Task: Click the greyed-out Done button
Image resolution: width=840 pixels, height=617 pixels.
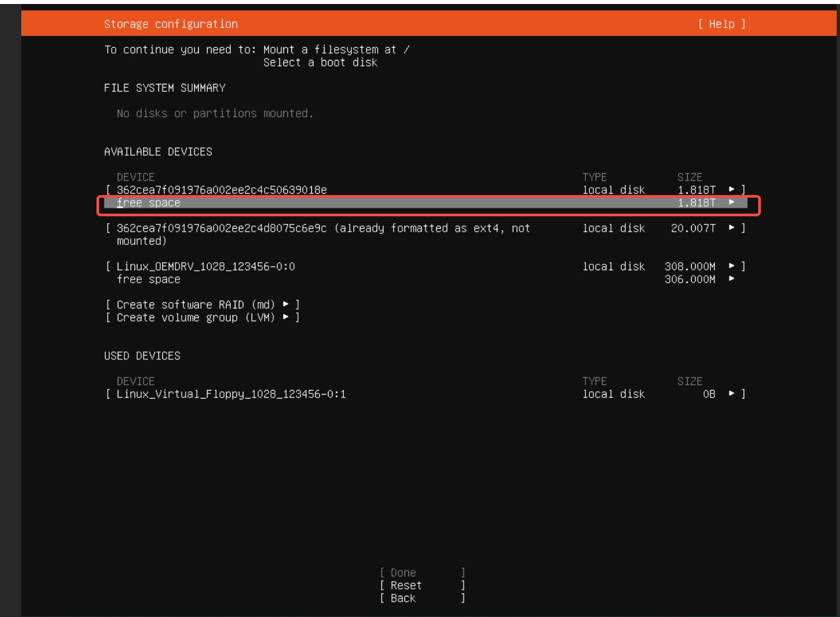Action: click(403, 572)
